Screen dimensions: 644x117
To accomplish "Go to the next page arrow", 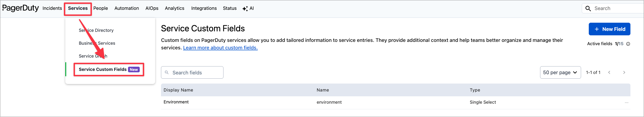I will click(624, 73).
